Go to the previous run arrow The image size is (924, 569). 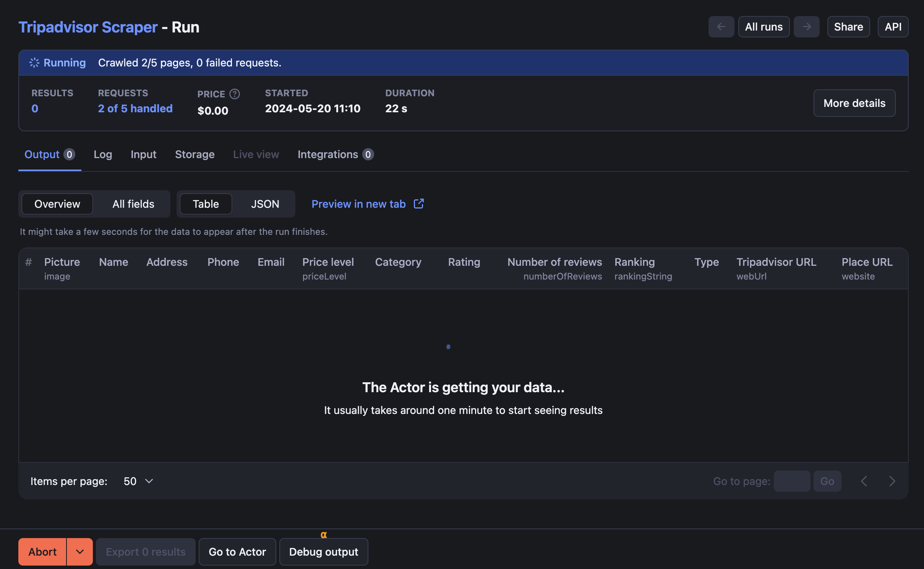tap(721, 27)
